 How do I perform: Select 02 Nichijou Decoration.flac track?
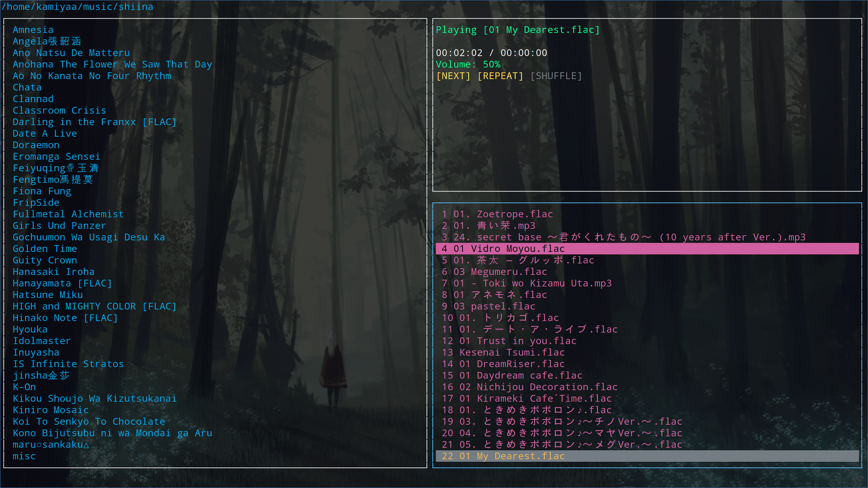pos(538,387)
